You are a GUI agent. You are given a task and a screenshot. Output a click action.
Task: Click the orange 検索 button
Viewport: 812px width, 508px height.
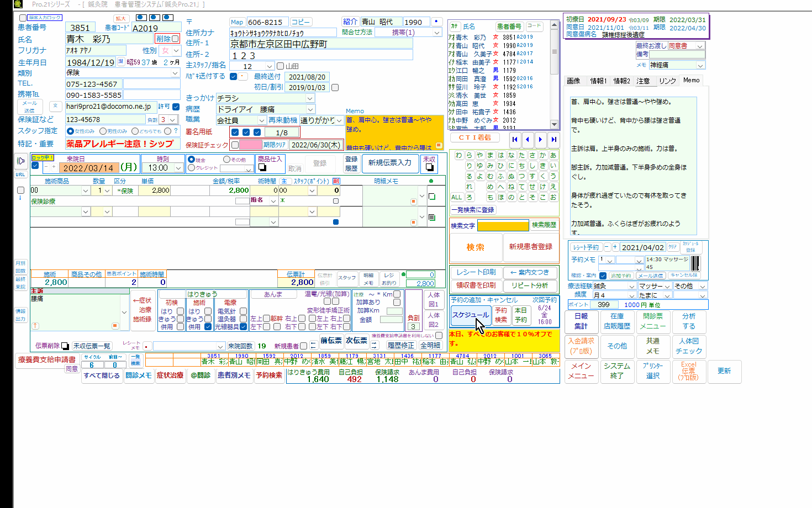coord(476,247)
